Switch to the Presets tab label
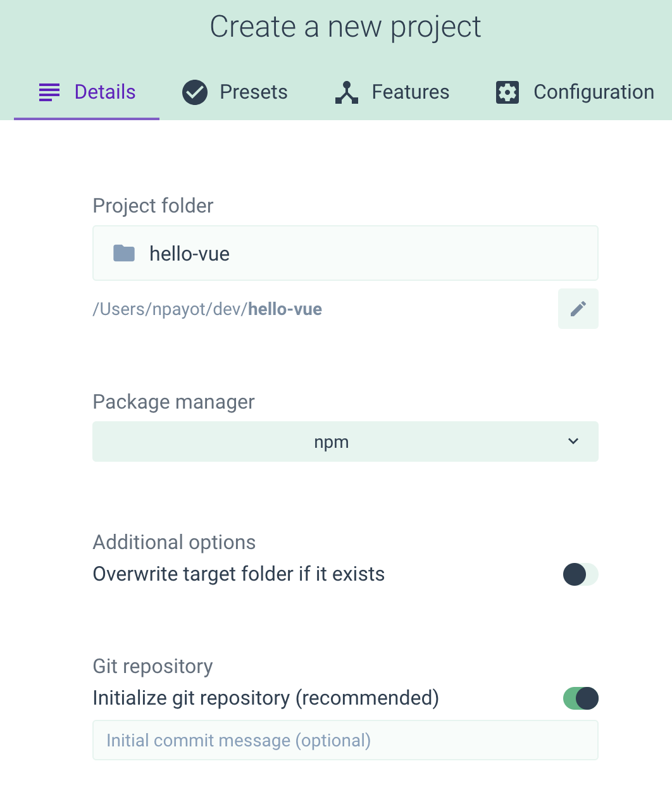672x797 pixels. (x=253, y=92)
